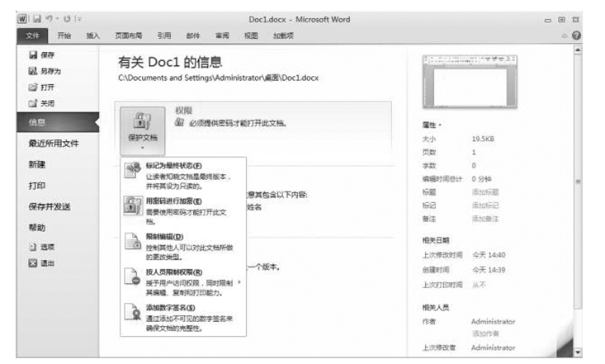605x364 pixels.
Task: Switch to the 引用 ribbon tab
Action: point(164,35)
